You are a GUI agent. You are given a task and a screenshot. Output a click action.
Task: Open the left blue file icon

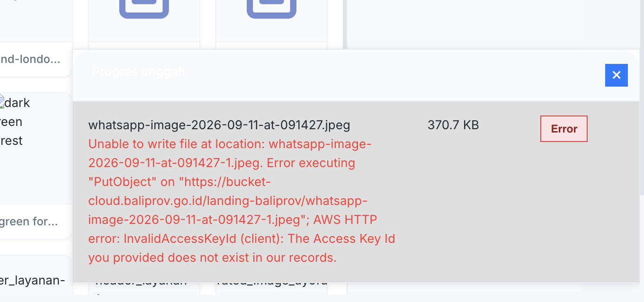pos(144,9)
